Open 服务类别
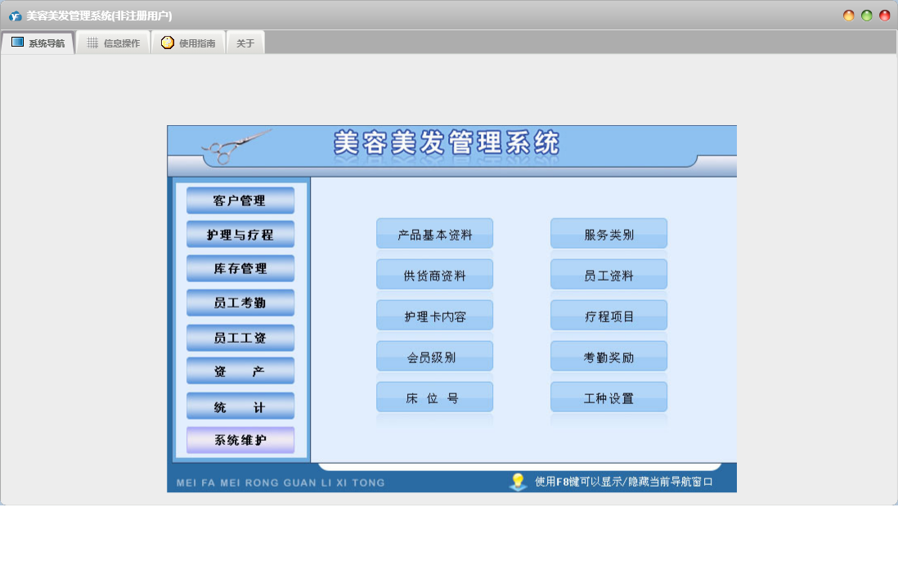This screenshot has height=588, width=898. point(608,234)
